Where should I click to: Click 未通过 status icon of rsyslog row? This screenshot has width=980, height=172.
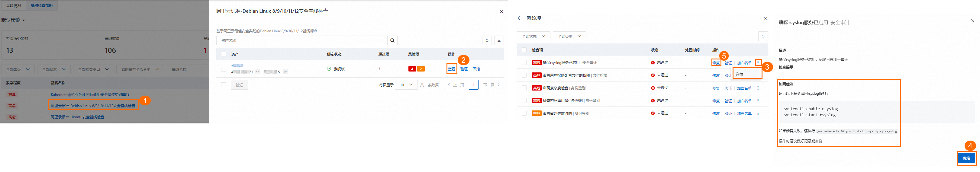[x=653, y=63]
